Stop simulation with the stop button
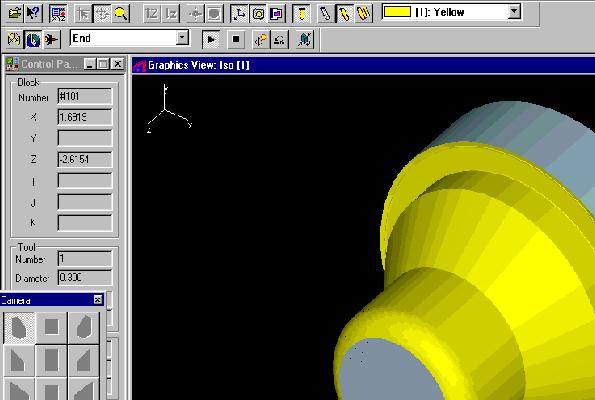Viewport: 595px width, 400px height. tap(236, 39)
